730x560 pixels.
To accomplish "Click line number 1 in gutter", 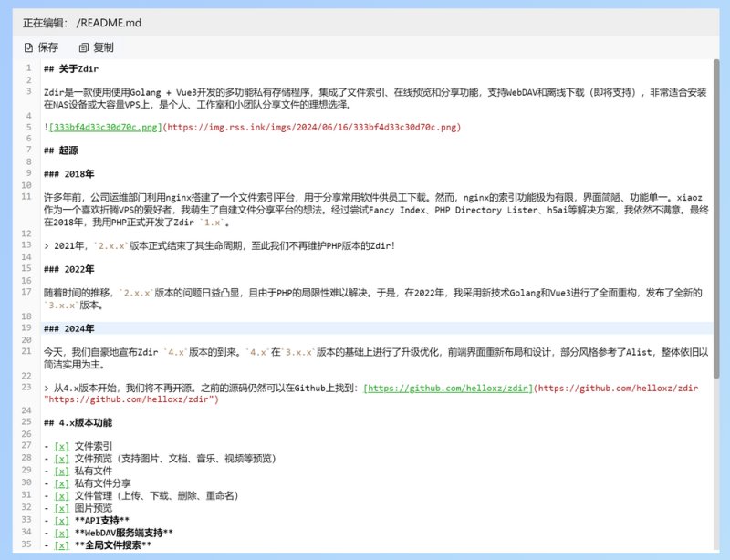I will [x=29, y=68].
